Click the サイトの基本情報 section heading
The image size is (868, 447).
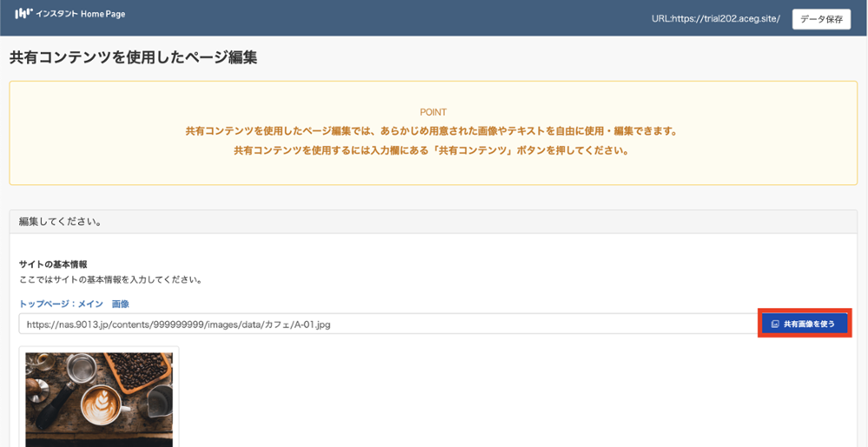(x=53, y=264)
